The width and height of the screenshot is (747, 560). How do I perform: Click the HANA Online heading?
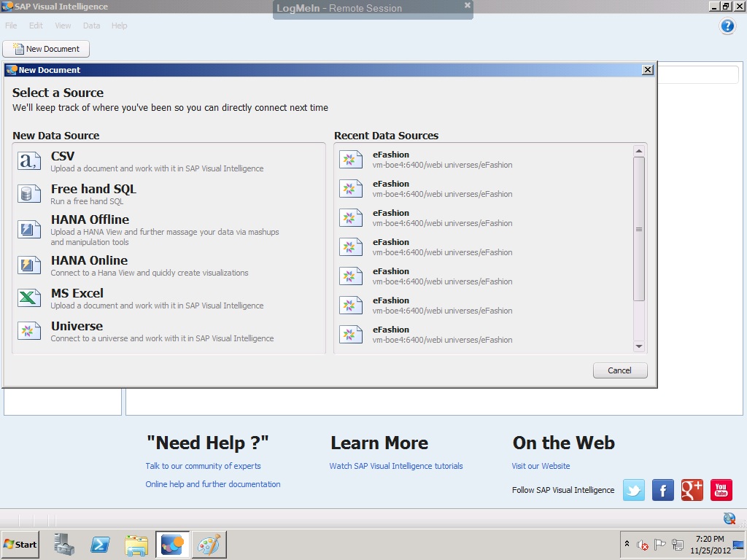[89, 260]
